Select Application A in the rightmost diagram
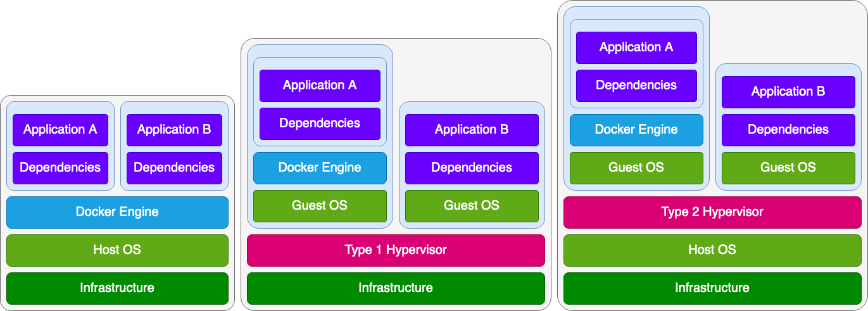 [x=636, y=48]
